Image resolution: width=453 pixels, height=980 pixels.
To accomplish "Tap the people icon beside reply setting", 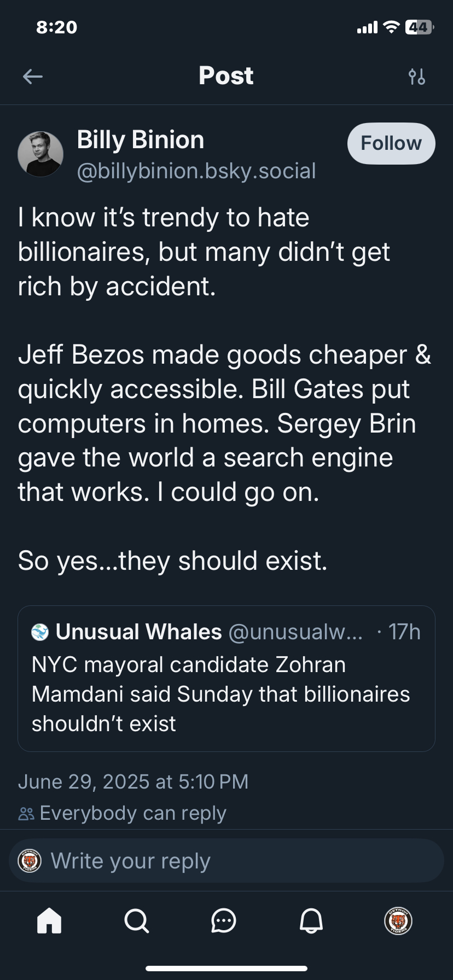I will click(26, 814).
